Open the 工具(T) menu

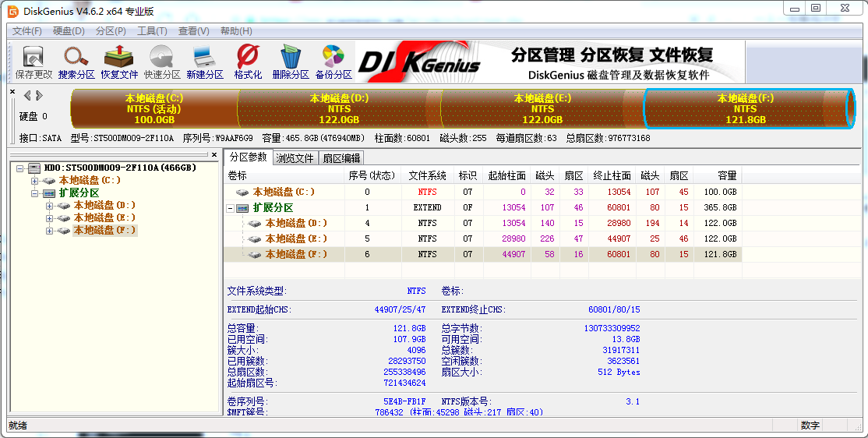[152, 31]
